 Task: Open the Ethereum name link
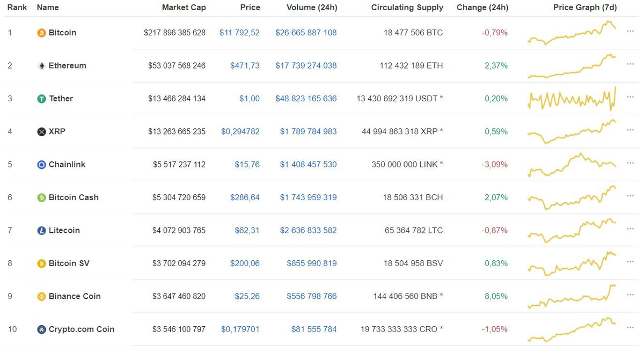click(x=68, y=66)
